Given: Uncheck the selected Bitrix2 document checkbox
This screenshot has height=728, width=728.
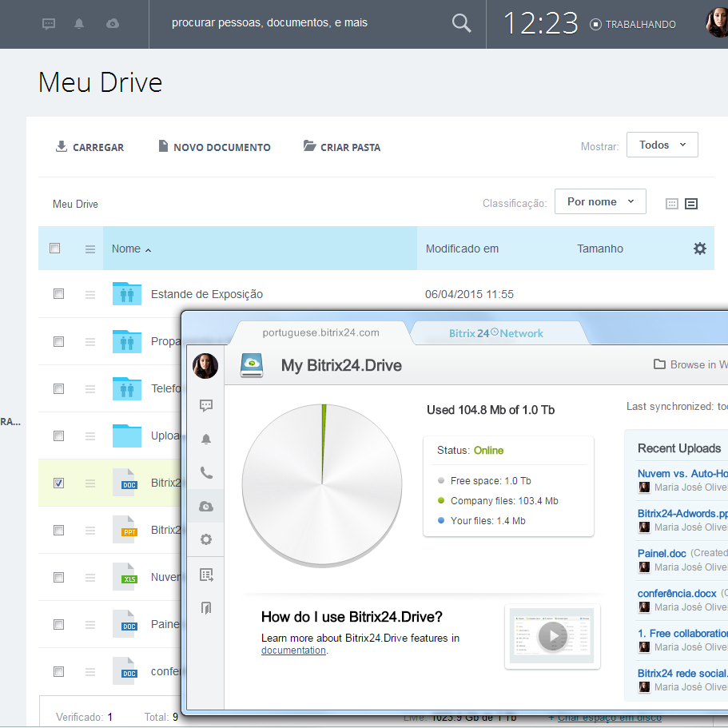Looking at the screenshot, I should click(x=58, y=483).
